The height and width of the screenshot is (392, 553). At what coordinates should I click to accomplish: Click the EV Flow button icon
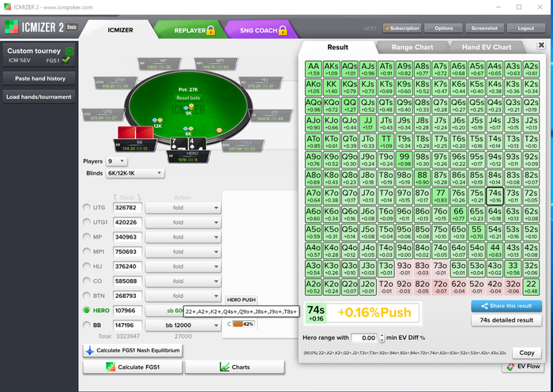click(510, 367)
